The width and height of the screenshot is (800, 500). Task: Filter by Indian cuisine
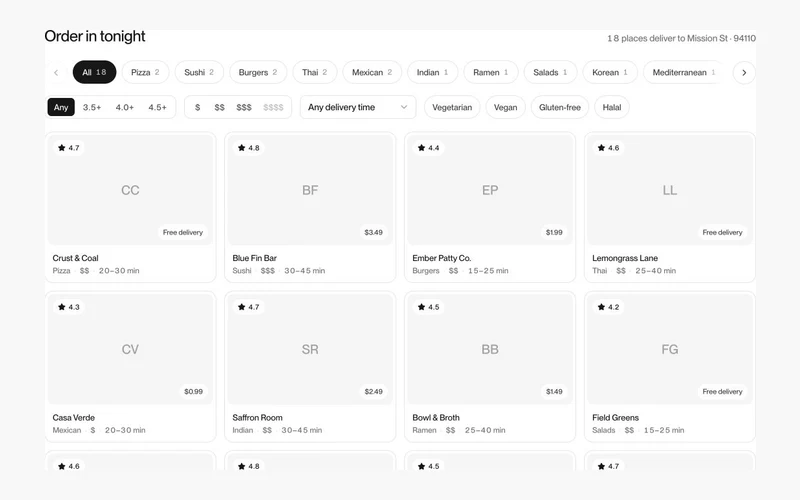click(433, 72)
